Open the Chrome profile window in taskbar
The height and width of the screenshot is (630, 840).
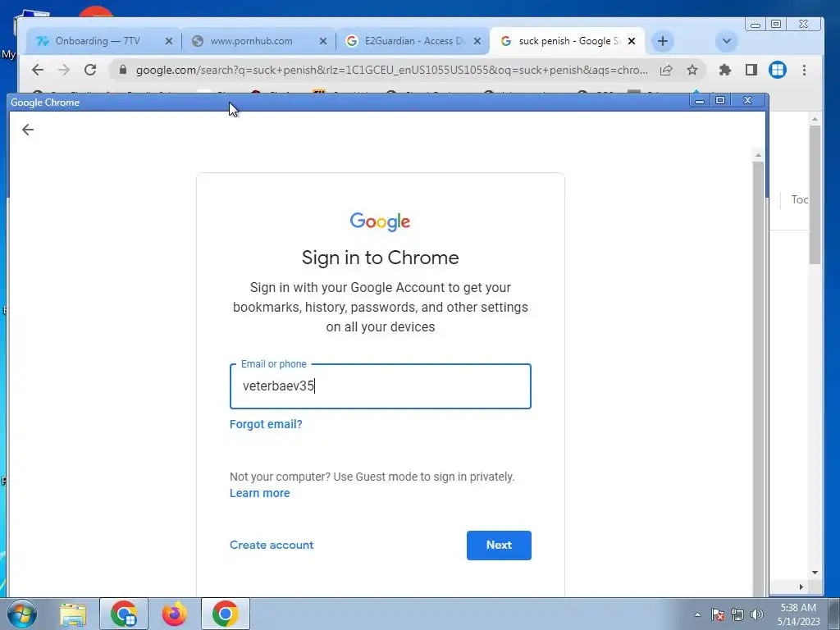124,614
